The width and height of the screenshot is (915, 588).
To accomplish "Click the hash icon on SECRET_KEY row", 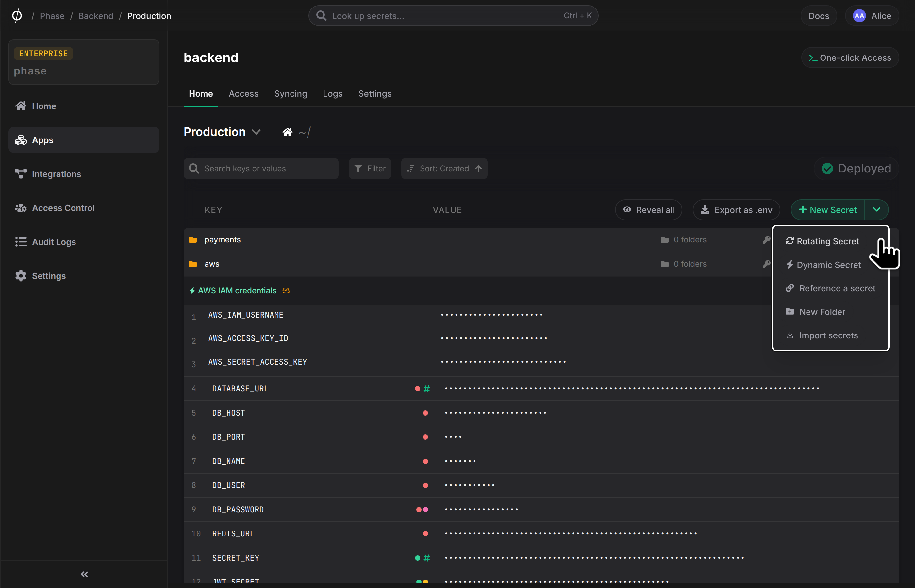I will [x=426, y=557].
